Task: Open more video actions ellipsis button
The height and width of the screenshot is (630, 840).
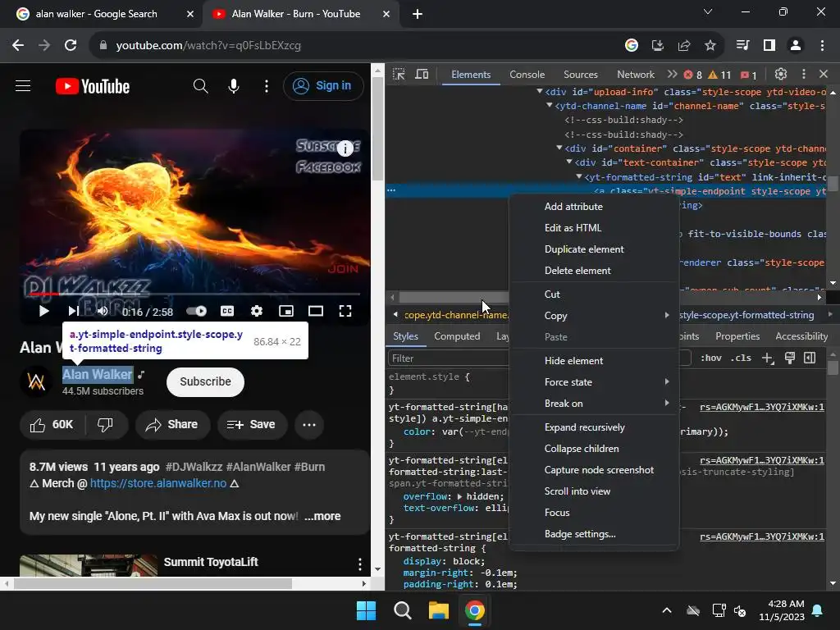Action: click(309, 425)
